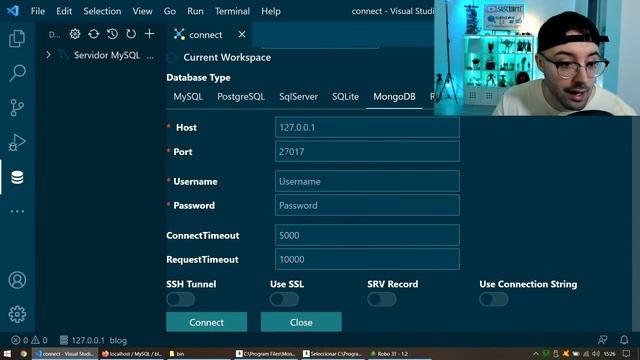This screenshot has width=640, height=360.
Task: Open the Explorer view in activity bar
Action: pos(17,38)
